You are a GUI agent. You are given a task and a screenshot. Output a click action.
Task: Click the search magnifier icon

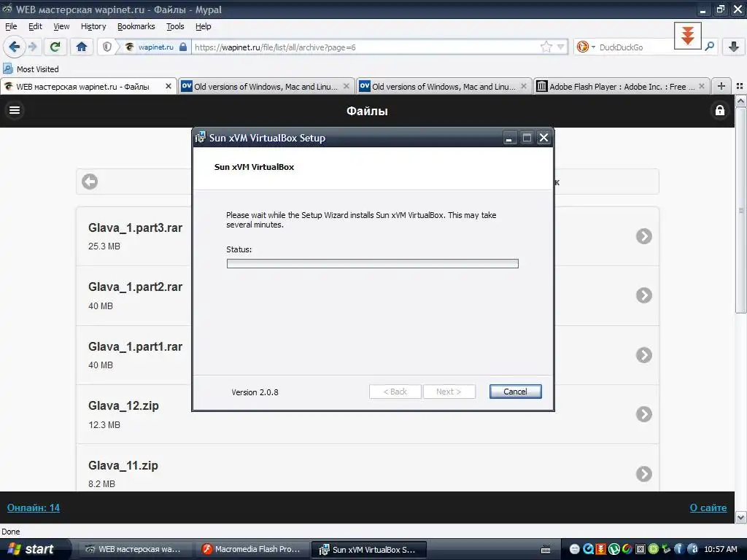pos(709,47)
